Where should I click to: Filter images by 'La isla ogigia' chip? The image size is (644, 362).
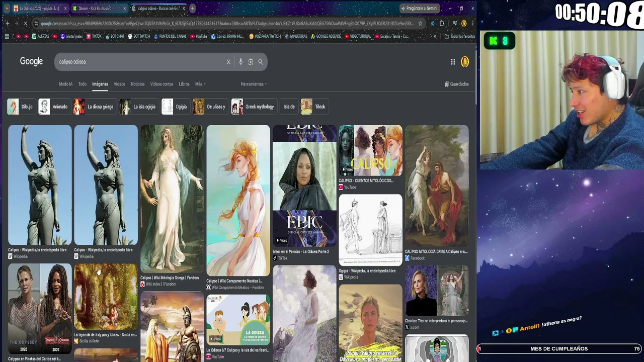click(x=138, y=107)
